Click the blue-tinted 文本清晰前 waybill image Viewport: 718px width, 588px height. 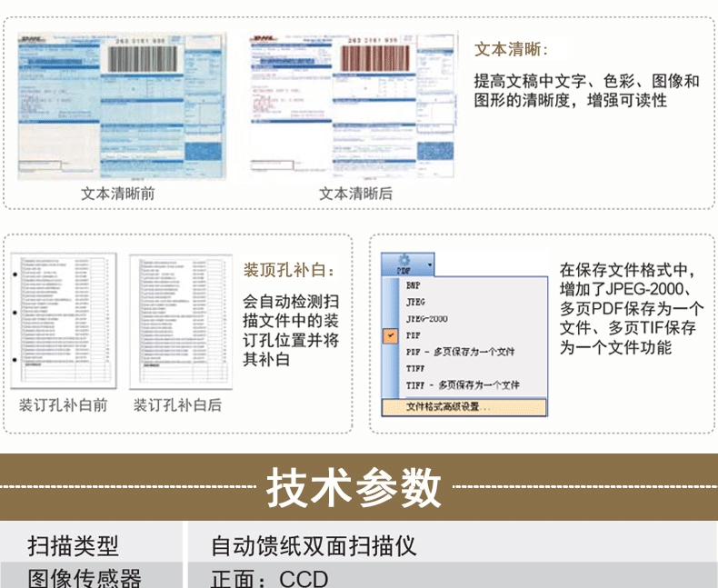pos(122,106)
